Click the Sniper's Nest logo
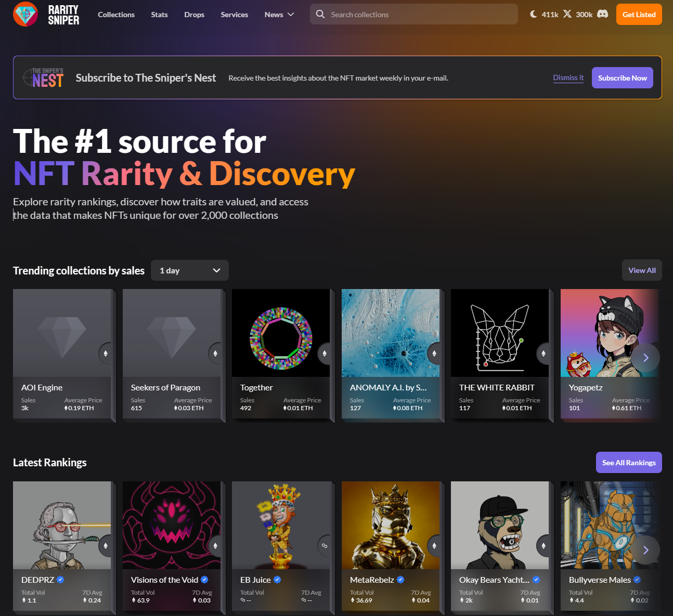This screenshot has height=616, width=673. point(43,78)
